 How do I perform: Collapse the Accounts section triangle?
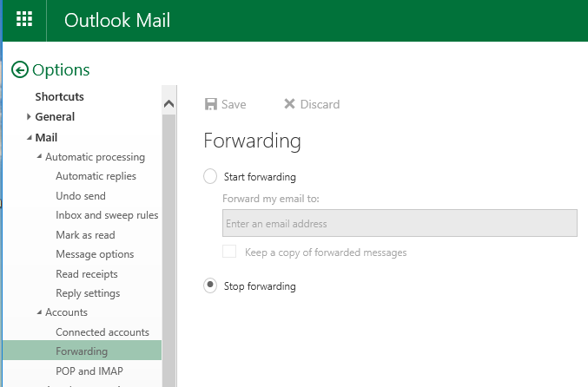click(39, 312)
